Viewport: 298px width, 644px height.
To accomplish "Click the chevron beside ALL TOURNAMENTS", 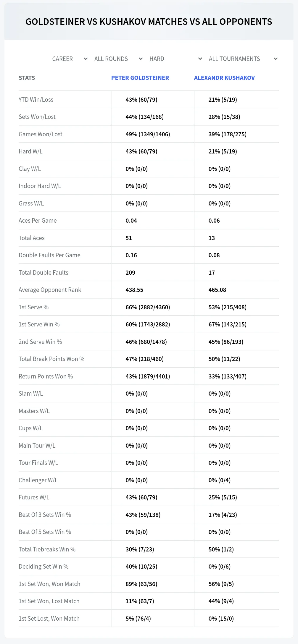I will click(x=276, y=59).
